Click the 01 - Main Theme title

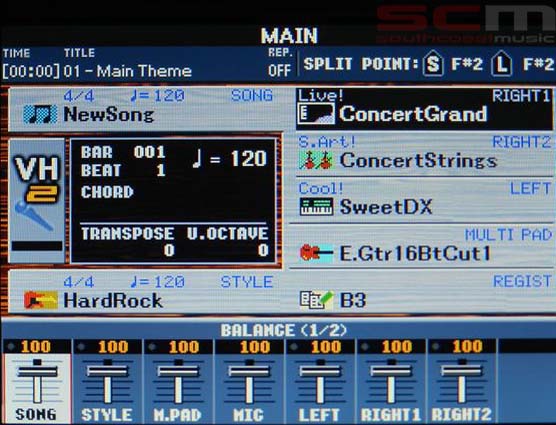click(128, 71)
